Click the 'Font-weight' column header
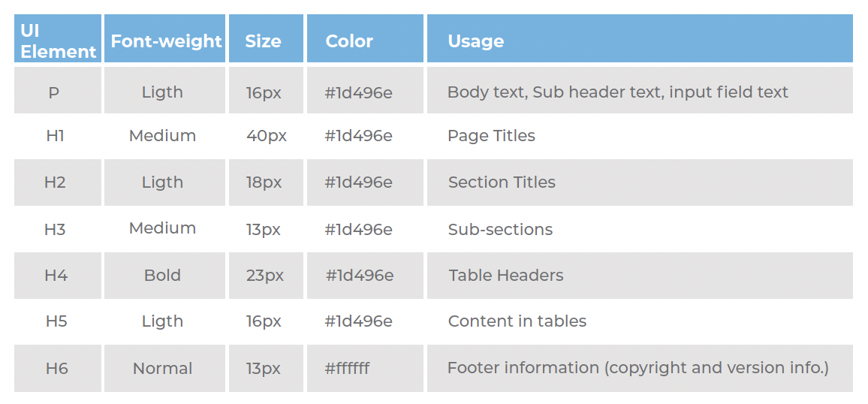The height and width of the screenshot is (404, 868). [x=166, y=41]
